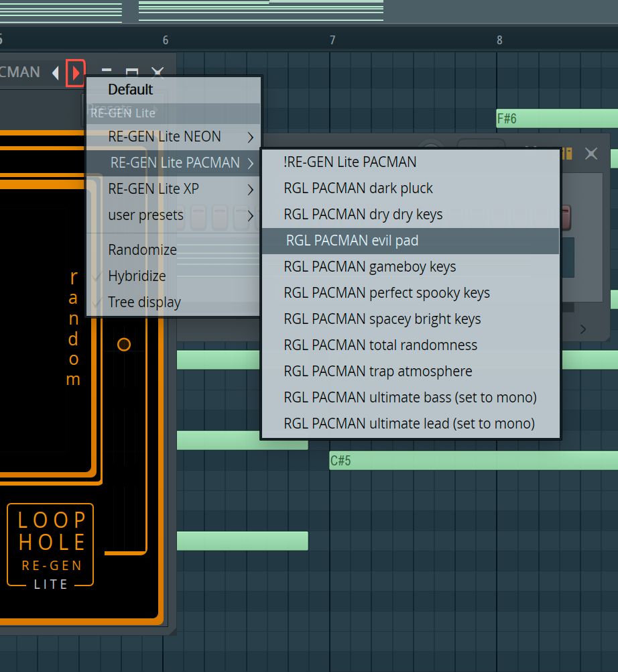Select the Default preset entry

(131, 90)
